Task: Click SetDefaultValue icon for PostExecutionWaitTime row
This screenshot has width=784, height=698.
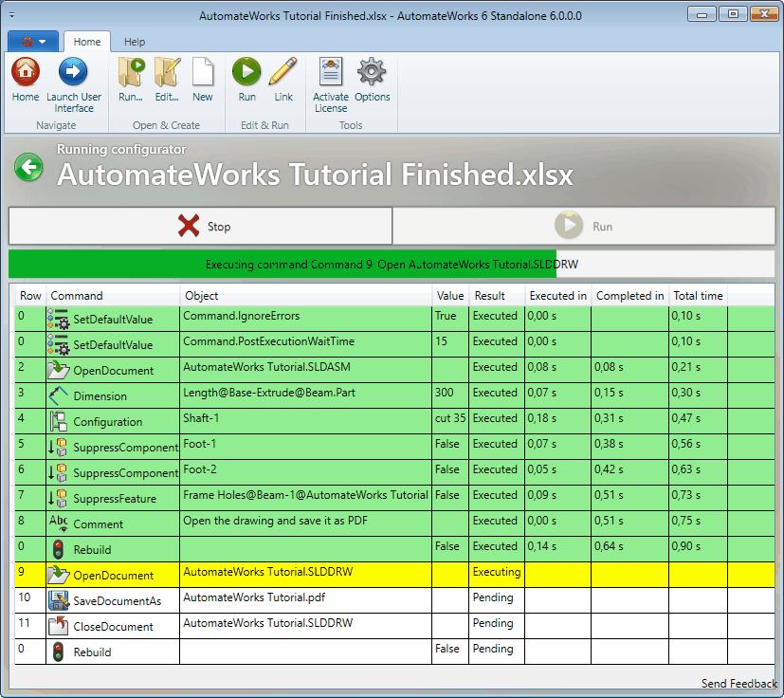Action: click(59, 344)
